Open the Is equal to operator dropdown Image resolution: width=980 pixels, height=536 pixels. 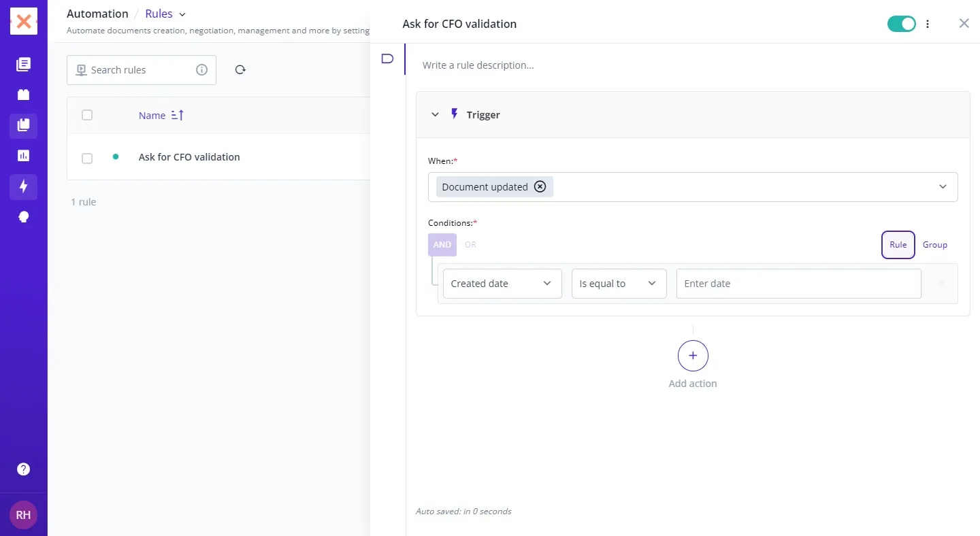pos(618,284)
